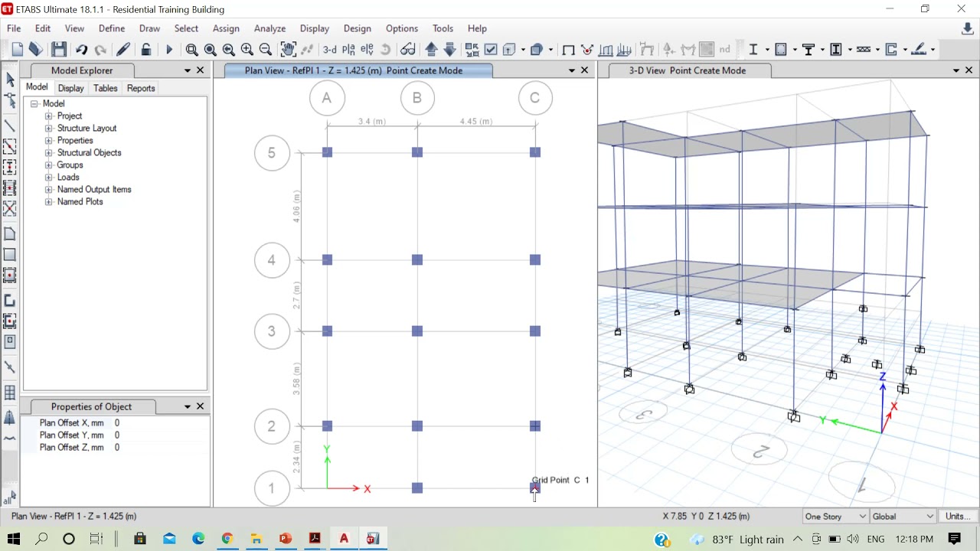Open PowerPoint from the Windows taskbar
This screenshot has height=551, width=980.
click(x=286, y=539)
